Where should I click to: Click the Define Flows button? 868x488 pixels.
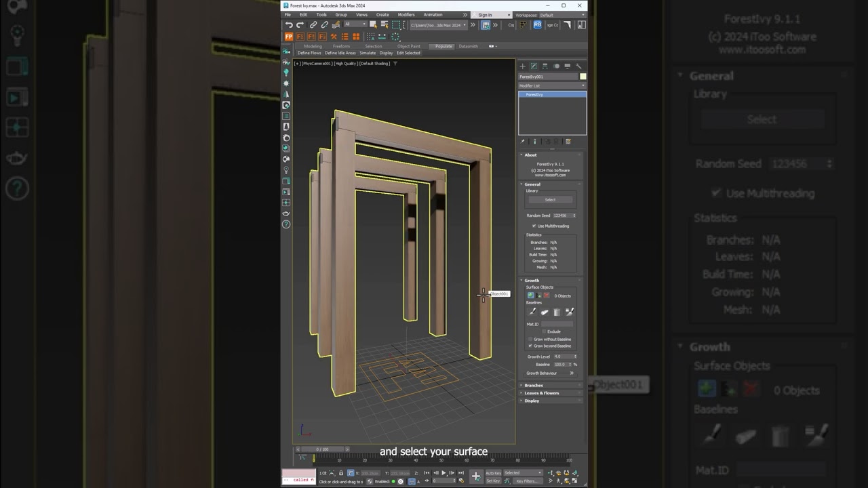(309, 53)
